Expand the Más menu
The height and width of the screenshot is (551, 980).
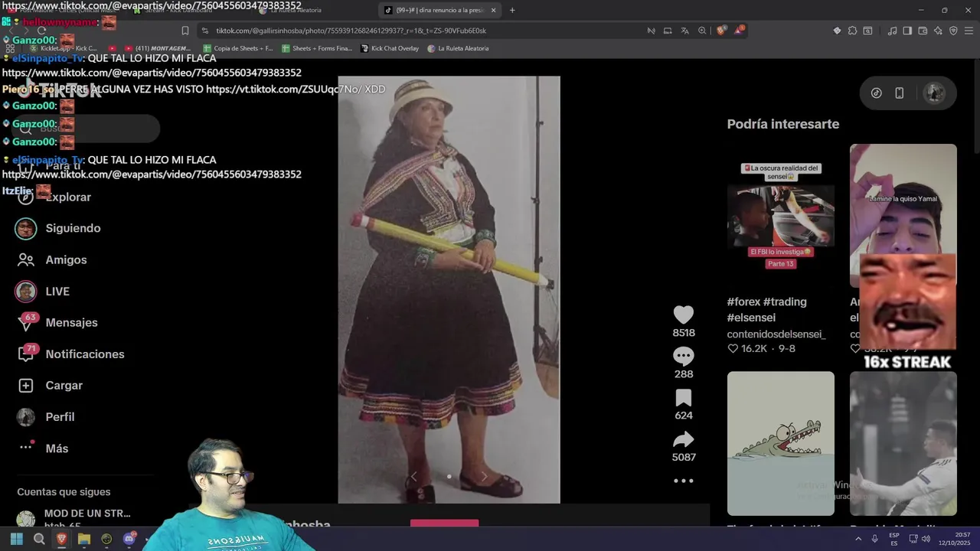(x=43, y=448)
